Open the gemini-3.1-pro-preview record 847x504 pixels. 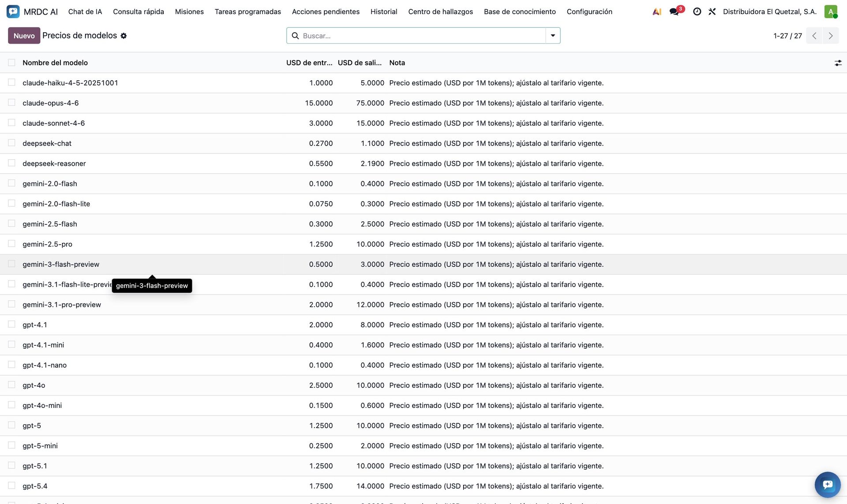pyautogui.click(x=62, y=305)
